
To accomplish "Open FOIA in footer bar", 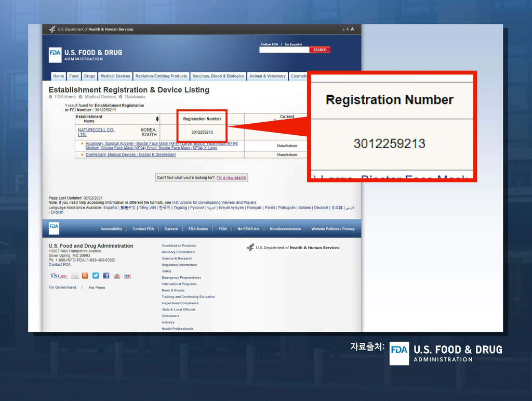I will click(222, 229).
